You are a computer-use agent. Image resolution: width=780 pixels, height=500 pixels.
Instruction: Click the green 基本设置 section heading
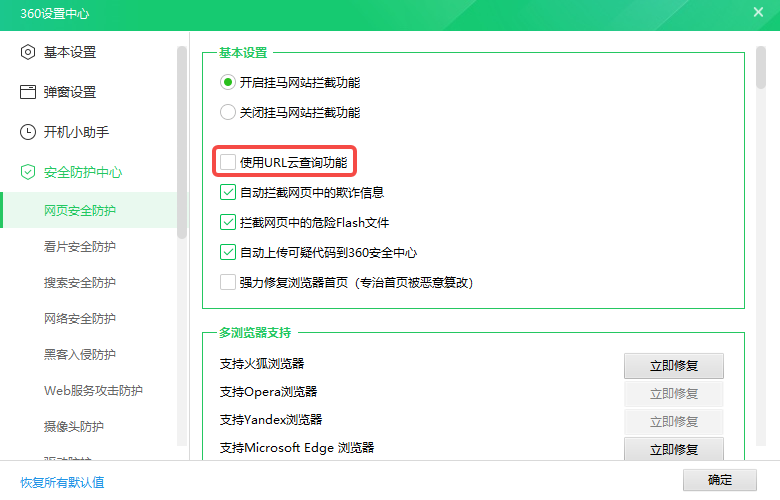click(243, 52)
